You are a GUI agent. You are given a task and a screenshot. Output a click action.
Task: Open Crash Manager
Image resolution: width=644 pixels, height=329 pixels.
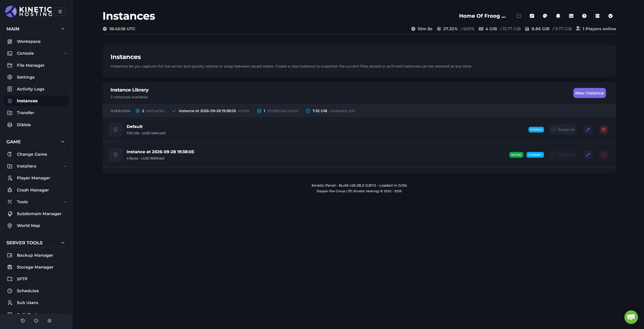pyautogui.click(x=36, y=190)
